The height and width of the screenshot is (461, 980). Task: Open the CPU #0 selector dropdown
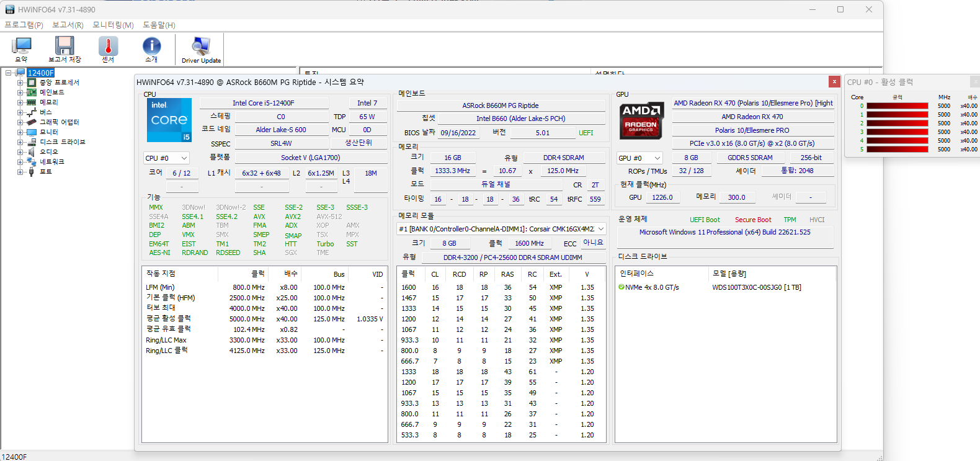tap(166, 158)
